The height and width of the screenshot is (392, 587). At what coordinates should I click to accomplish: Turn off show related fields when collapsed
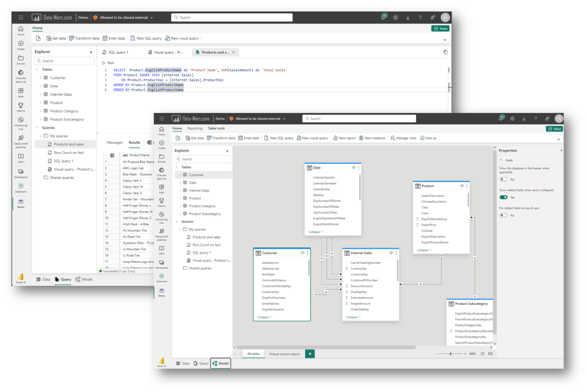(x=503, y=197)
